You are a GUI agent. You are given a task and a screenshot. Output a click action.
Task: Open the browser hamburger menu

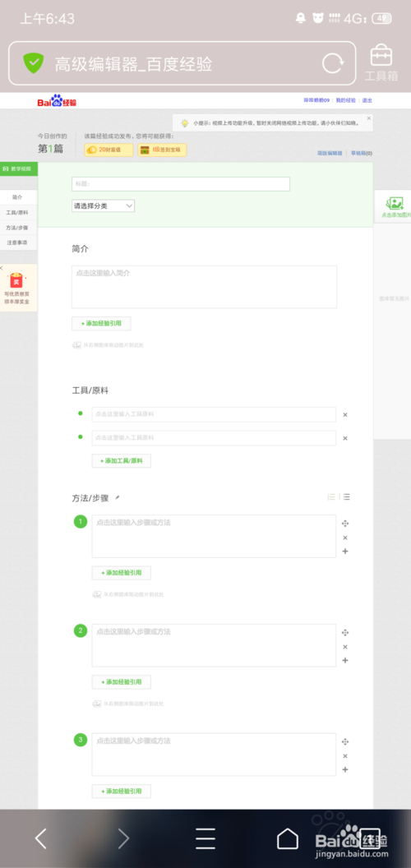pos(205,838)
